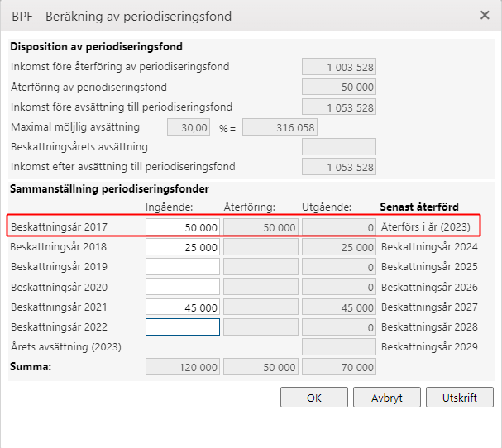The image size is (502, 448).
Task: Click Utgående field for Beskattningsår 2017
Action: (339, 227)
